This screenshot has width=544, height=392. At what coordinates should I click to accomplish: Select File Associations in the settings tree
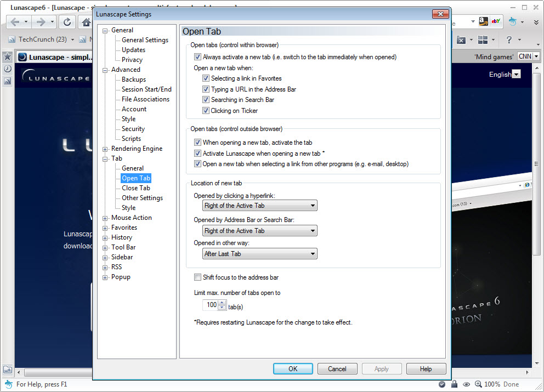146,99
